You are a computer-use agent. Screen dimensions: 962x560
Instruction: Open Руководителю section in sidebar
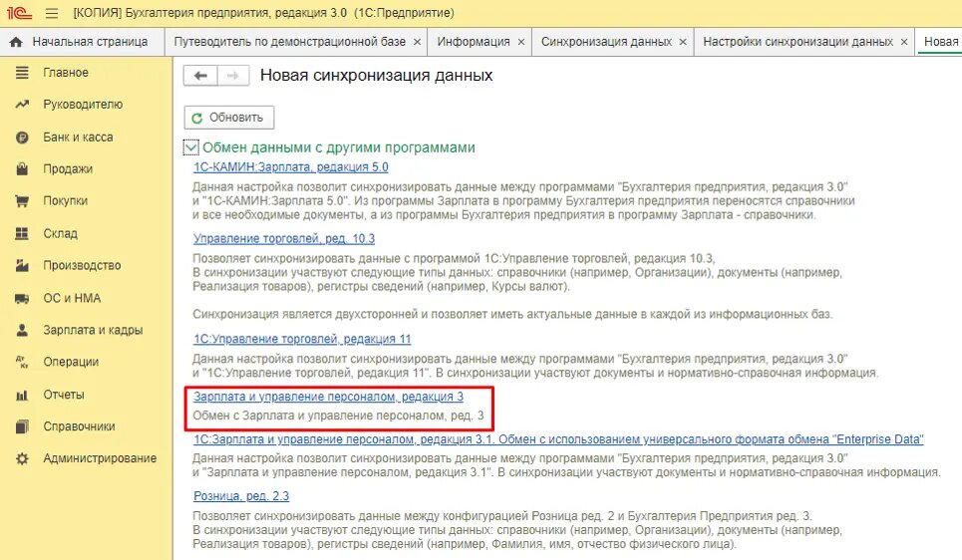coord(83,105)
